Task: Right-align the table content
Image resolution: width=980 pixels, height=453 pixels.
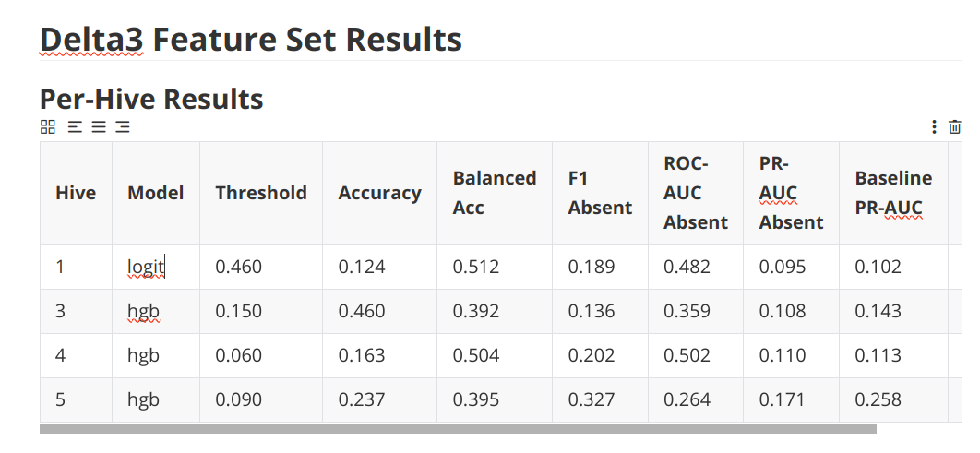Action: click(x=122, y=126)
